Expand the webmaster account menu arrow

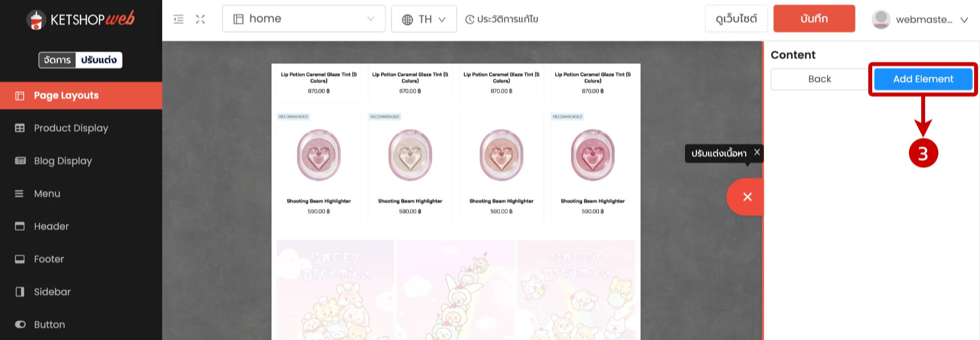[964, 20]
